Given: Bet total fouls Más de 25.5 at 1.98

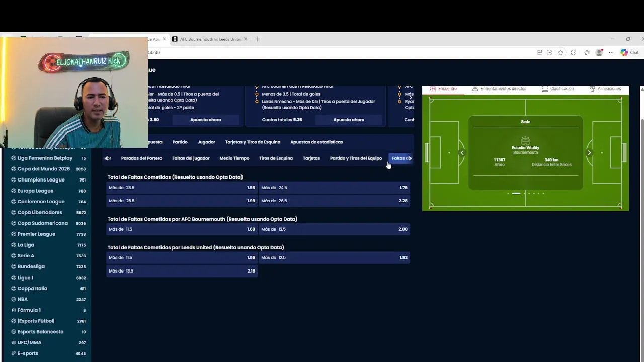Looking at the screenshot, I should (182, 201).
